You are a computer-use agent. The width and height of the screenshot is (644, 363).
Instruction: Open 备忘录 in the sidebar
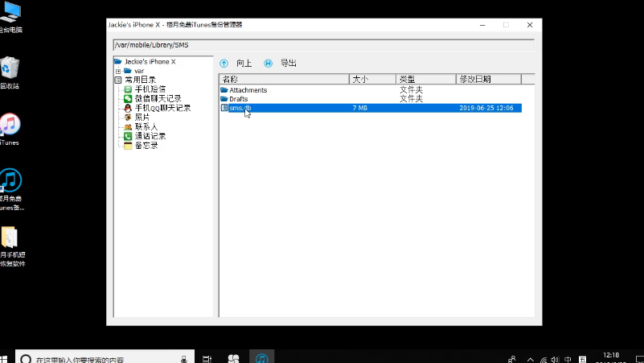(x=146, y=146)
